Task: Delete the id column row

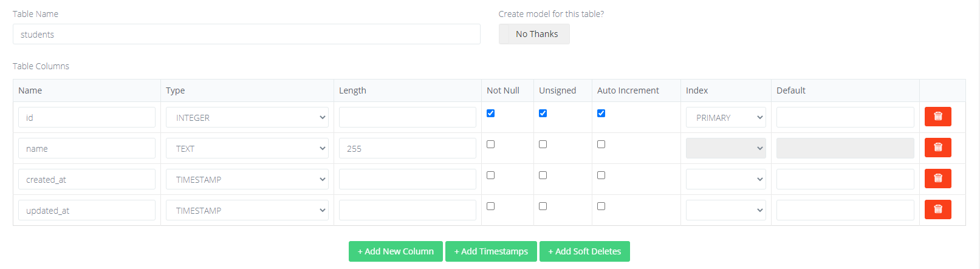Action: 937,117
